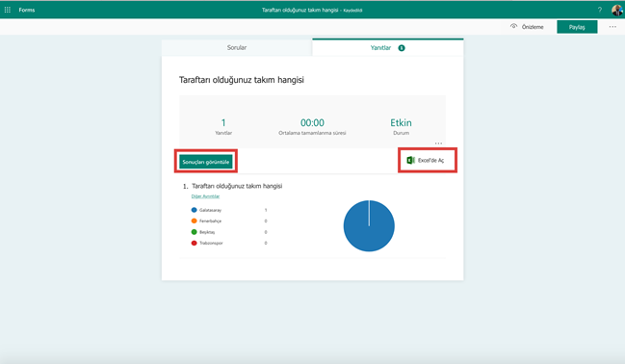
Task: Click the Sonuçları görüntüle button
Action: [x=206, y=162]
